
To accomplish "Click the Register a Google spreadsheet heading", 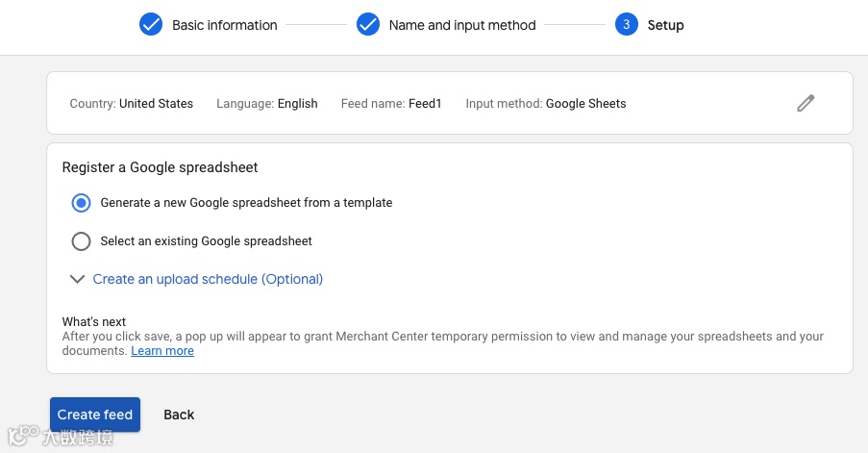I will [160, 167].
